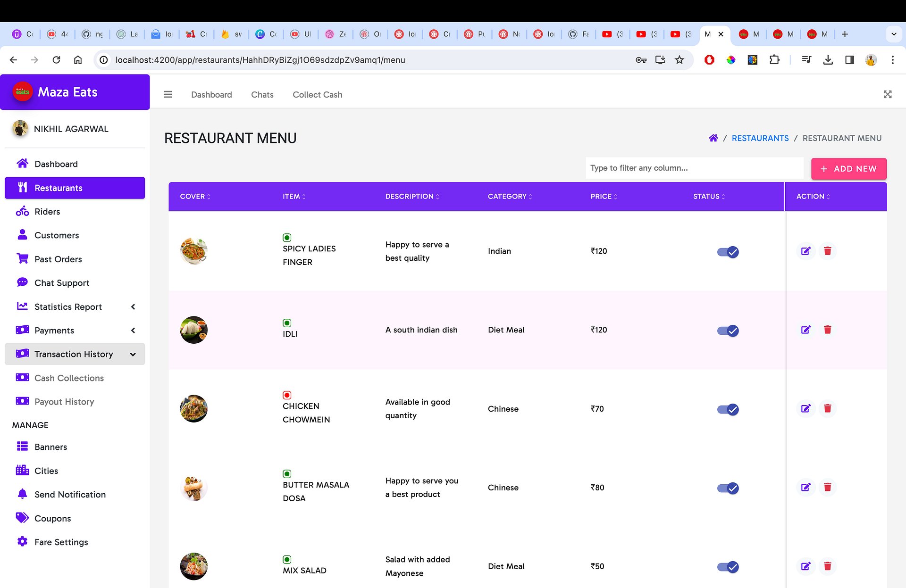The width and height of the screenshot is (906, 588).
Task: Open Fare Settings page
Action: [x=75, y=542]
